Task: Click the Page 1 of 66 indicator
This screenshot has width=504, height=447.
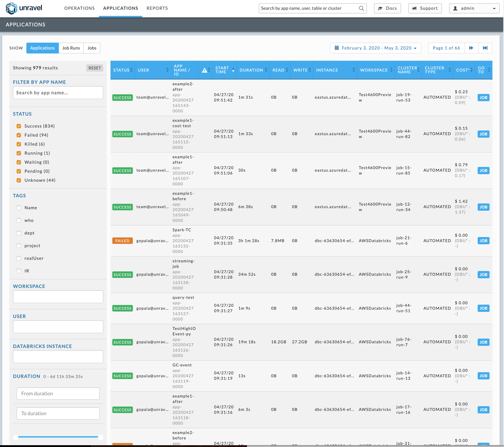Action: click(x=446, y=48)
